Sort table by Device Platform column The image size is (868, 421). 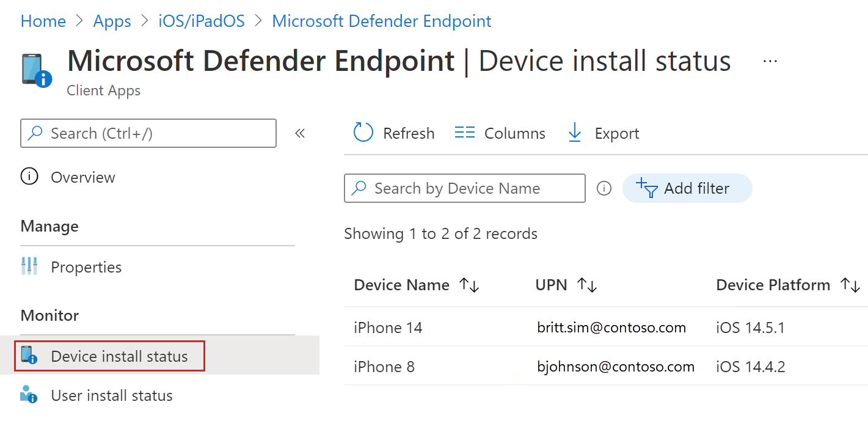point(850,285)
